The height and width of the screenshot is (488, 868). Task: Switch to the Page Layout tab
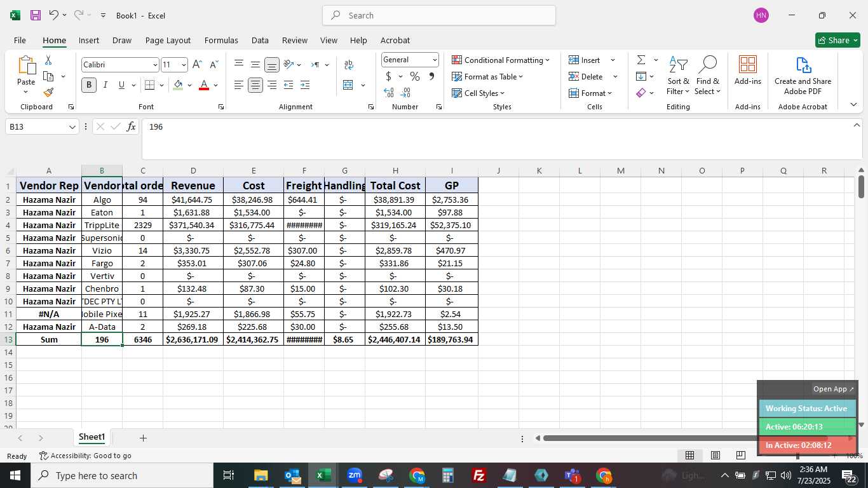[x=168, y=40]
